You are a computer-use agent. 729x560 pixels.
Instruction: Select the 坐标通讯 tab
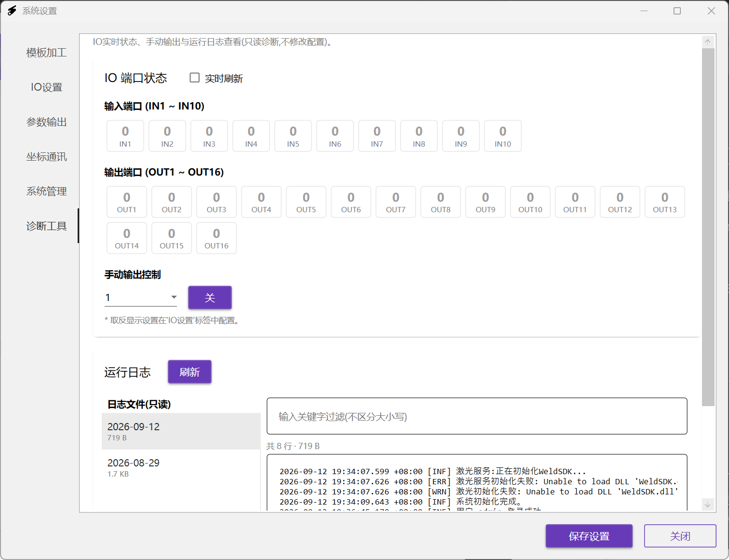tap(46, 157)
